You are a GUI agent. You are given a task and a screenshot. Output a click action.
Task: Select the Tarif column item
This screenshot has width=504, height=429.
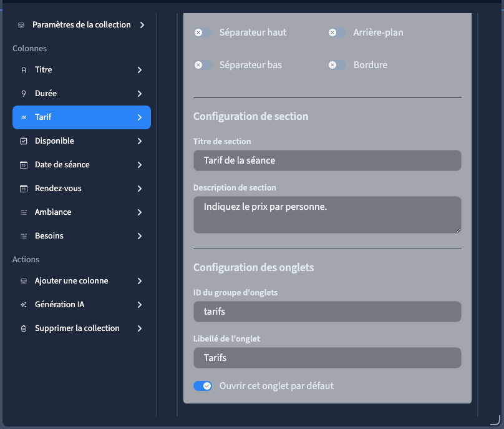[x=82, y=117]
